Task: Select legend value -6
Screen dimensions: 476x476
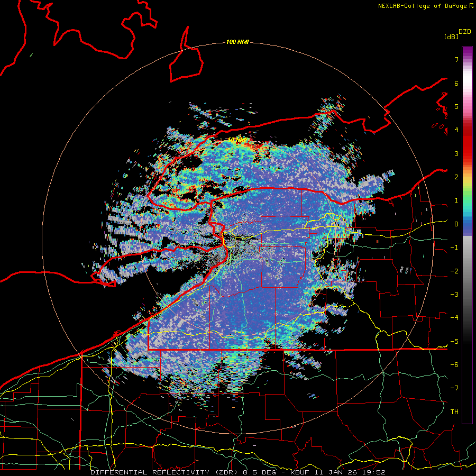Action: pyautogui.click(x=454, y=365)
